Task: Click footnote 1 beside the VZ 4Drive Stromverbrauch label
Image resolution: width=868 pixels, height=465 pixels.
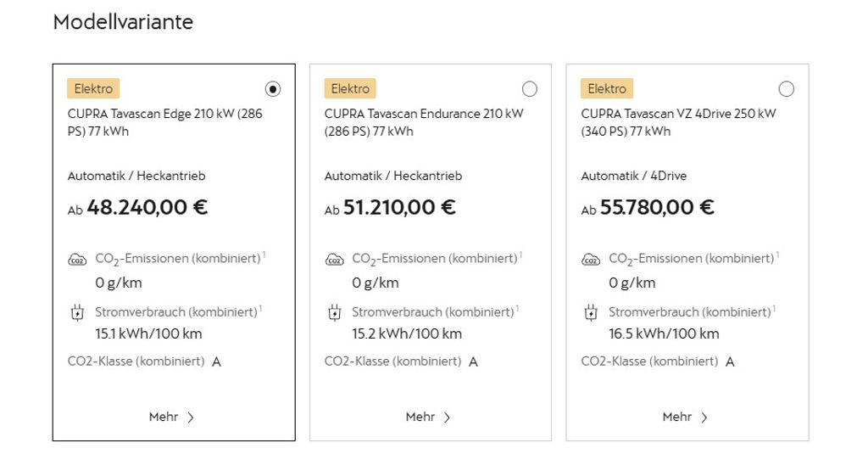Action: [775, 309]
